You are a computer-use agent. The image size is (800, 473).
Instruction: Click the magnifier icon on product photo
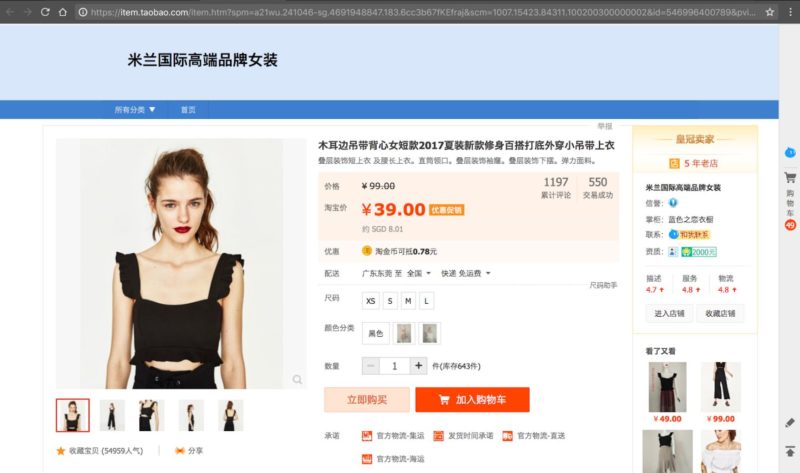tap(297, 380)
